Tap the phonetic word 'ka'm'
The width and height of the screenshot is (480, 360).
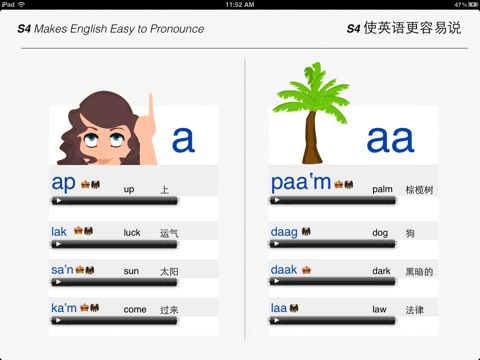pos(64,308)
